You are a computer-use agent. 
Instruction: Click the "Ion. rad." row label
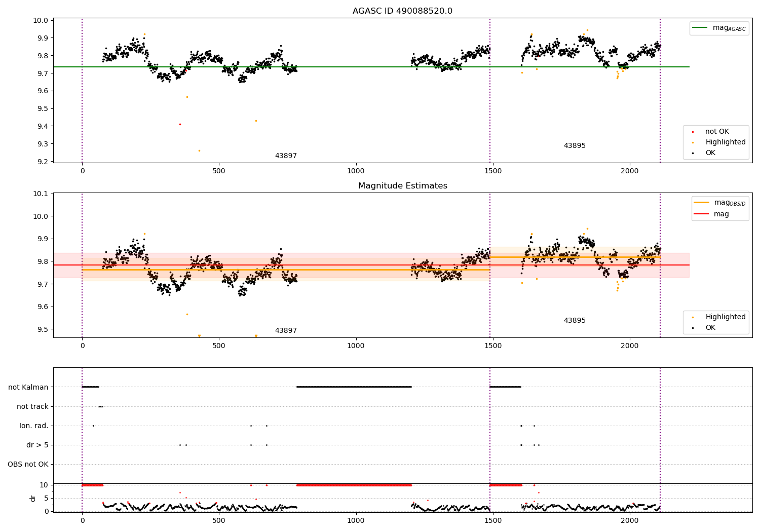point(34,426)
